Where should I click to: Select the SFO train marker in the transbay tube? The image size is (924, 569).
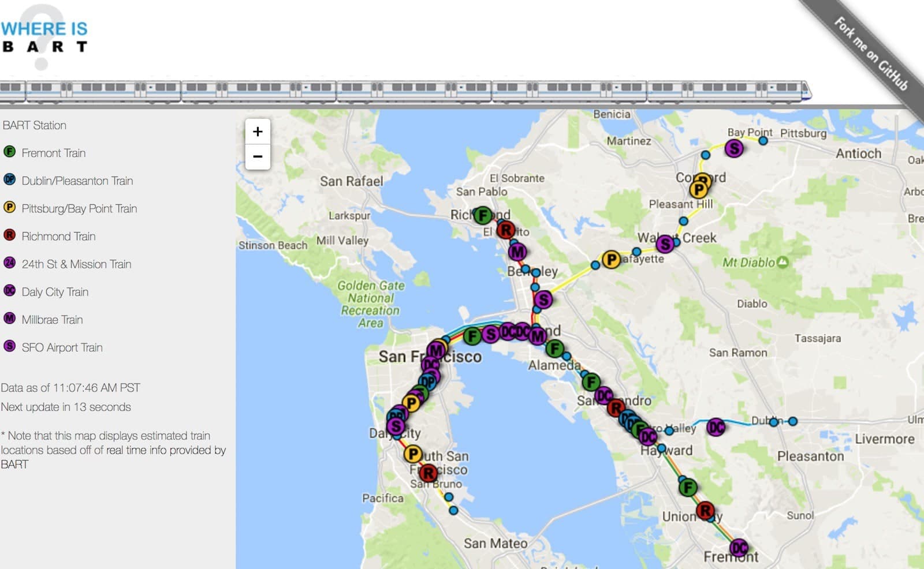(491, 334)
